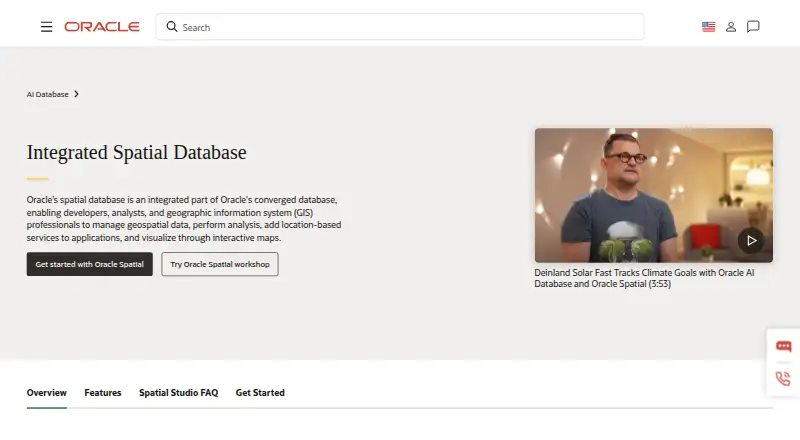Switch to the Spatial Studio FAQ tab
This screenshot has height=440, width=800.
coord(179,393)
